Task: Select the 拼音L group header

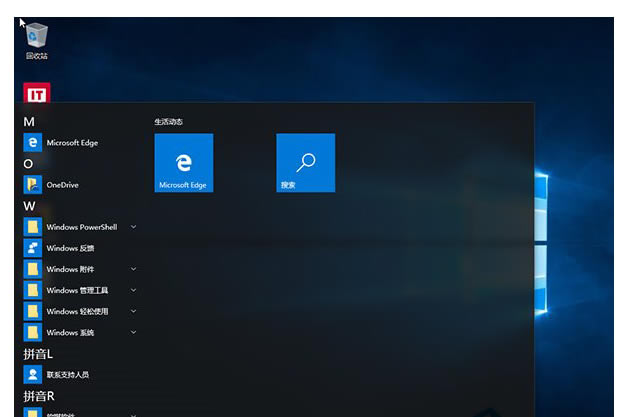Action: [x=38, y=354]
